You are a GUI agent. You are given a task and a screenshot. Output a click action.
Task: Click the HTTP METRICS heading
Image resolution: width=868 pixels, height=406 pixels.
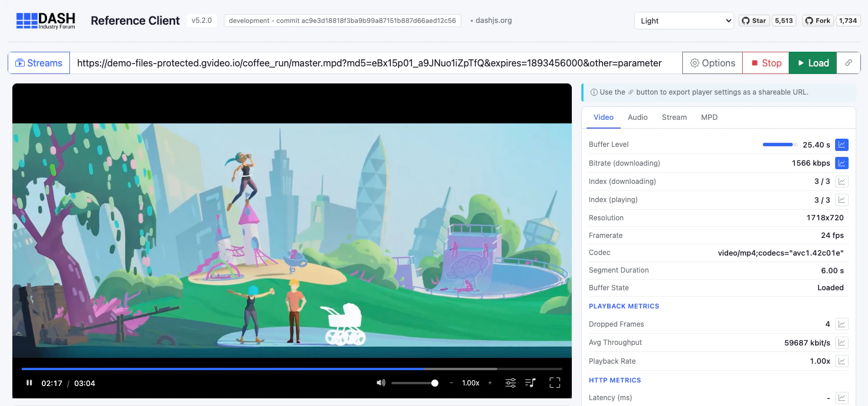pos(615,380)
